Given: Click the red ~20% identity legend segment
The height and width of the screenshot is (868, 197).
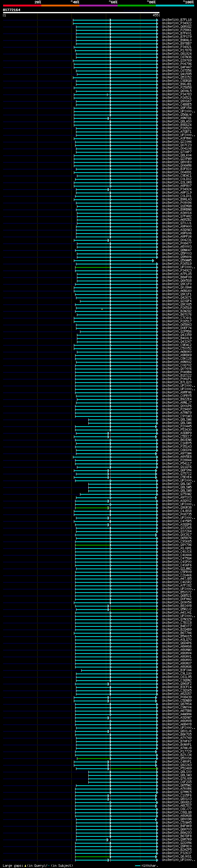Looking at the screenshot, I should click(22, 6).
